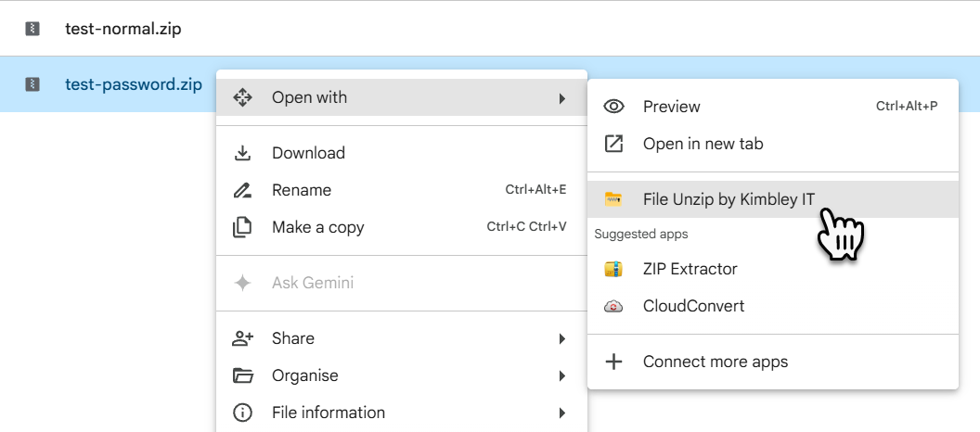980x432 pixels.
Task: Click the Rename pencil icon
Action: point(242,190)
